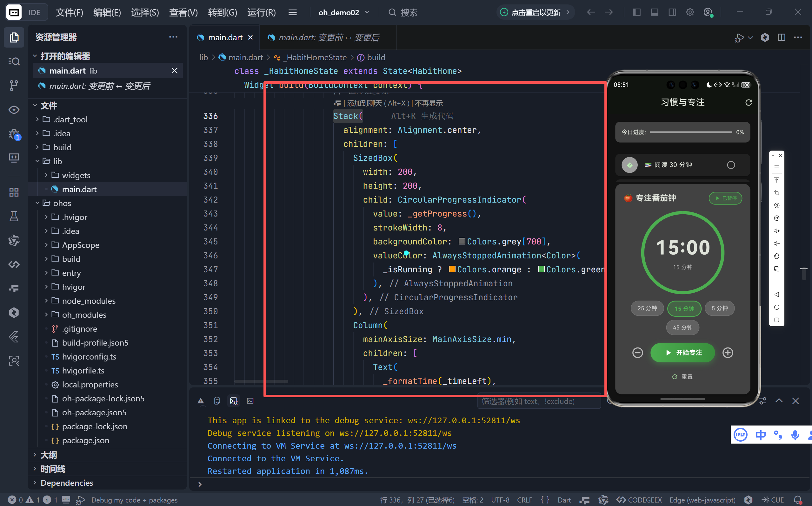
Task: Open Run and Debug sidebar icon
Action: (x=14, y=134)
